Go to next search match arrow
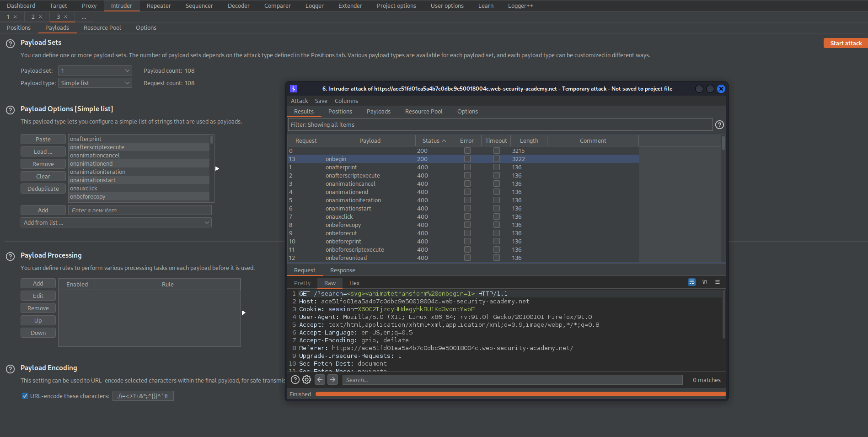This screenshot has height=437, width=868. click(x=333, y=380)
